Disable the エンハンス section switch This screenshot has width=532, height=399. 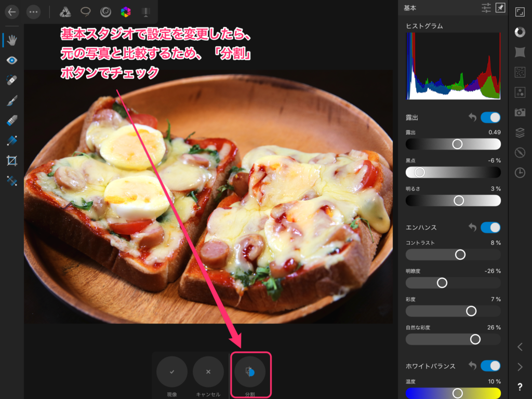[490, 228]
